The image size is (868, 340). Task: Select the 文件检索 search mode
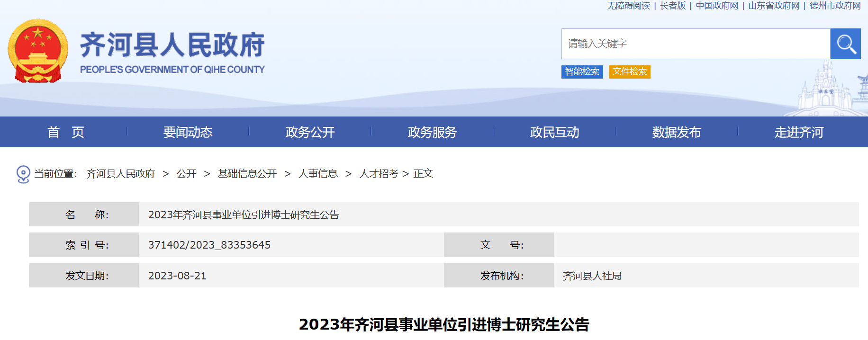[x=630, y=72]
